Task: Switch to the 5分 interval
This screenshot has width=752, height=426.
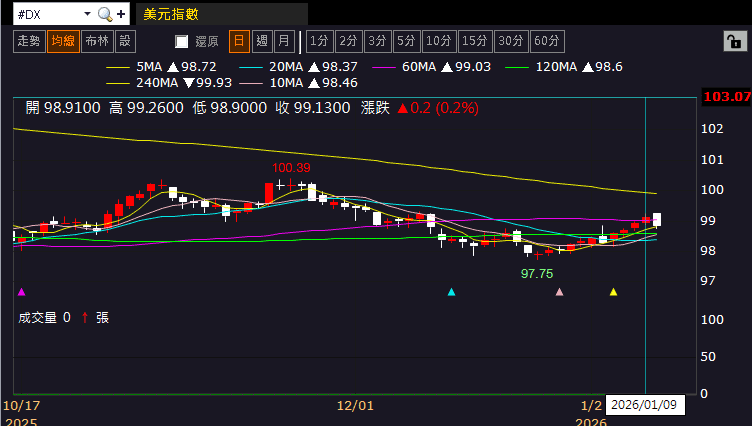Action: pyautogui.click(x=406, y=41)
